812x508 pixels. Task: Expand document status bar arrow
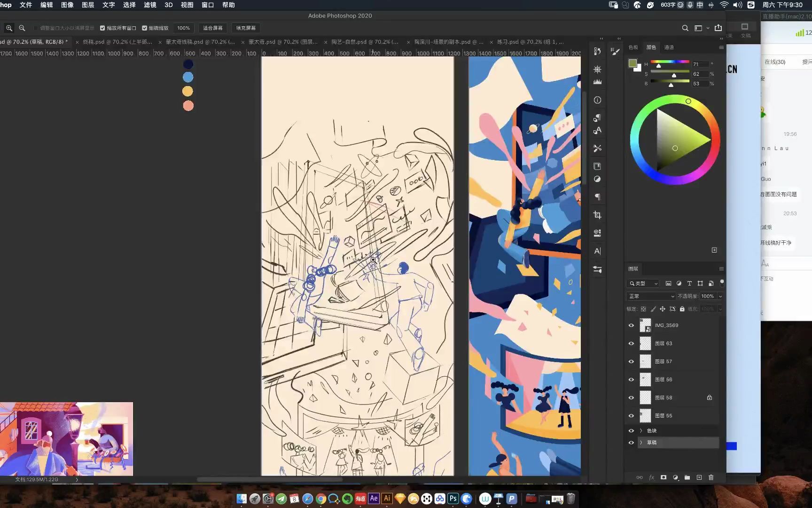[77, 480]
